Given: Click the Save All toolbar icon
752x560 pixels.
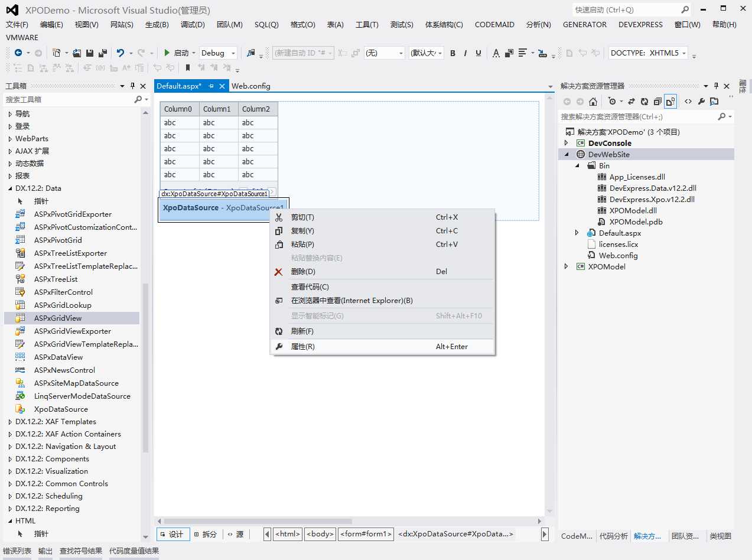Looking at the screenshot, I should pos(103,53).
